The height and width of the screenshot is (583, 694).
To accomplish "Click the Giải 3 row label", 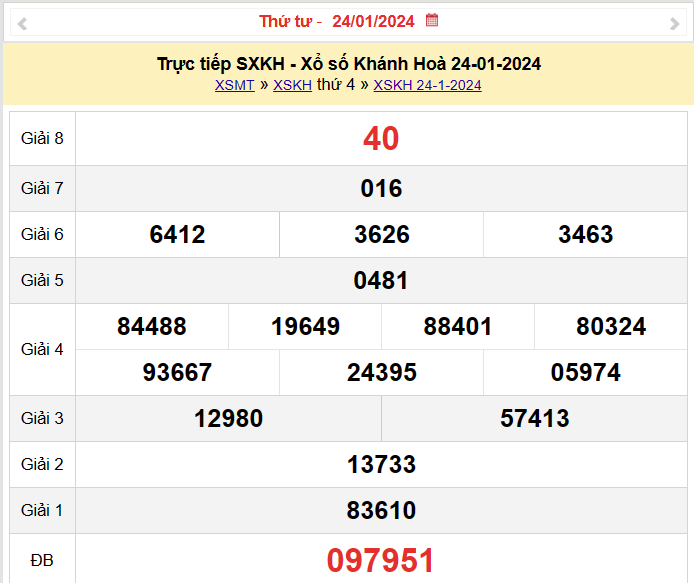I will (x=42, y=418).
